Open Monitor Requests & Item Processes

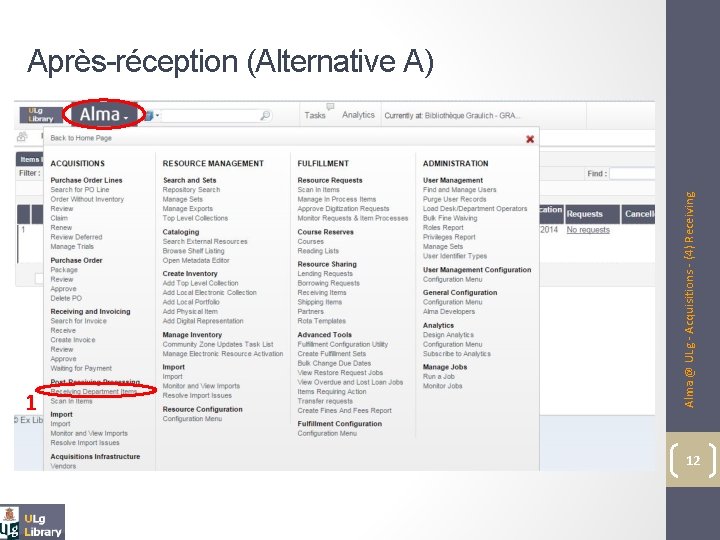353,218
